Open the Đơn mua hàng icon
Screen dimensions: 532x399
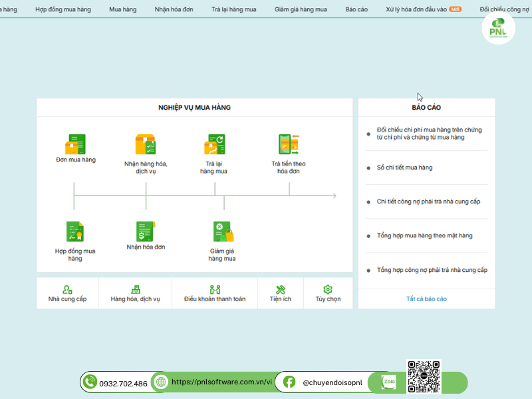75,144
